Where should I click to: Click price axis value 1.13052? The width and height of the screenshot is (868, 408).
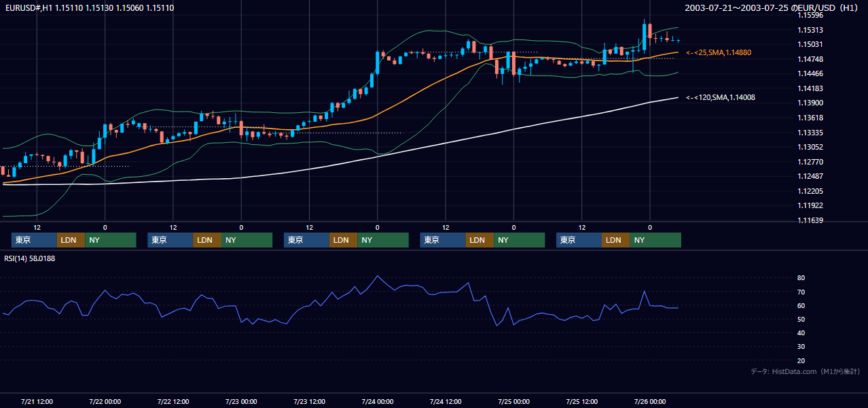point(810,147)
